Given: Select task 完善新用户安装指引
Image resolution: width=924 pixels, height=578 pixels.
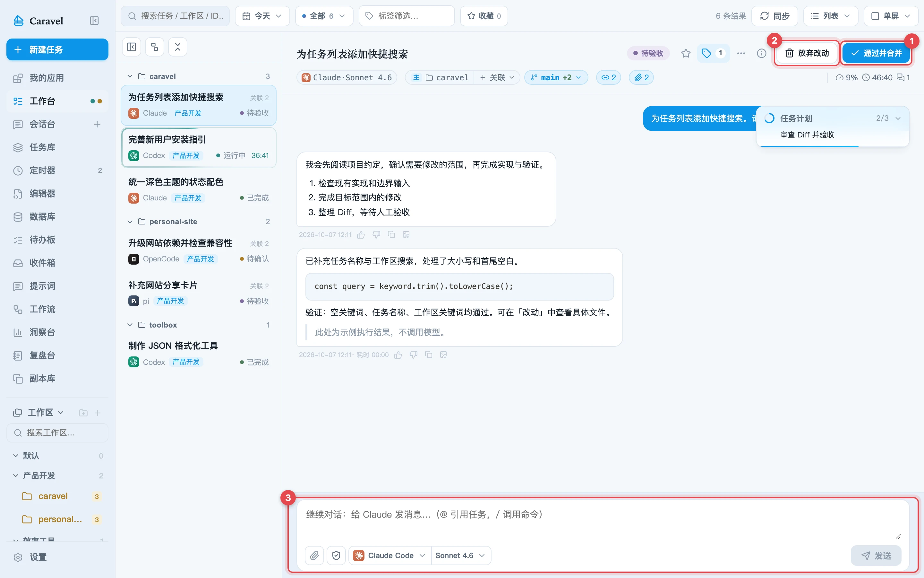Looking at the screenshot, I should [199, 148].
